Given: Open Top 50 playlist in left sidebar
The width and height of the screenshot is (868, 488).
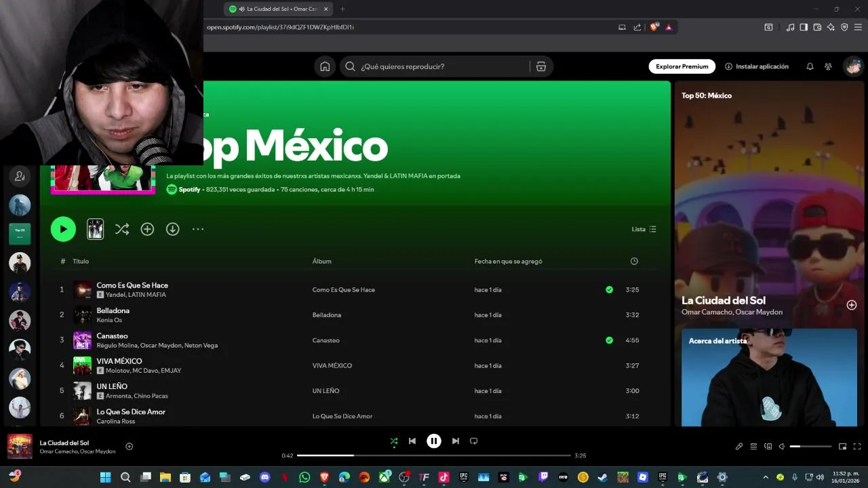Looking at the screenshot, I should coord(20,234).
